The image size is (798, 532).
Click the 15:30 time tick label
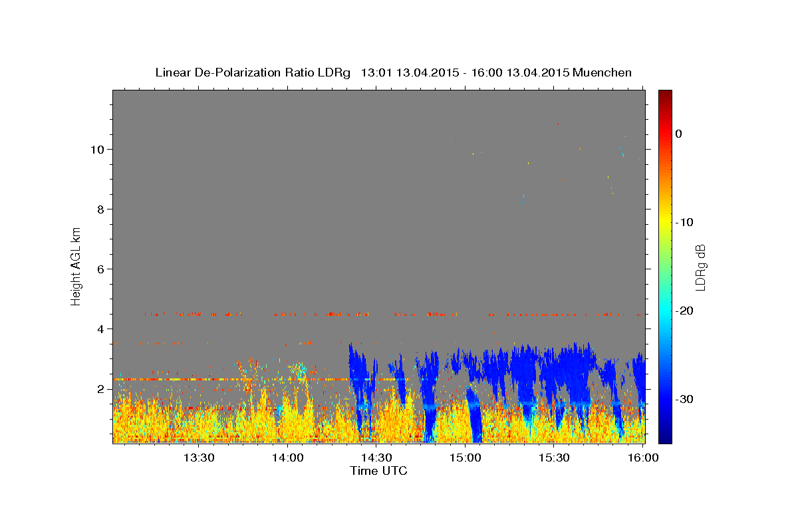[554, 458]
